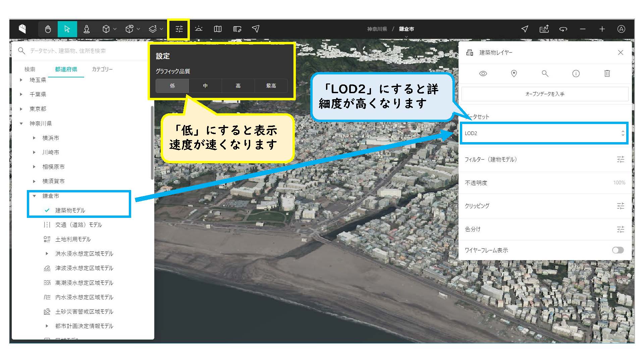644x362 pixels.
Task: Click the compass A icon
Action: point(621,29)
